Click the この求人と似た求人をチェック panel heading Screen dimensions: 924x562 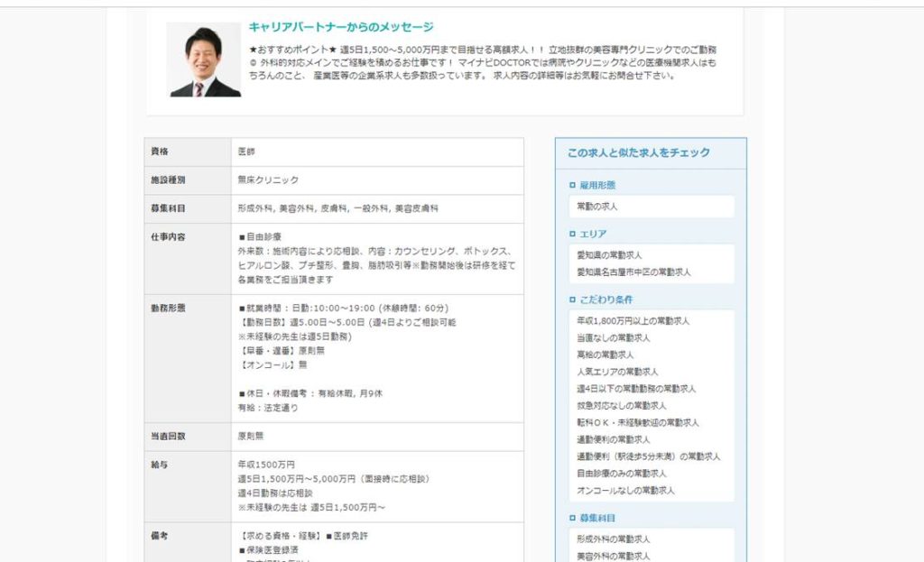[x=638, y=153]
